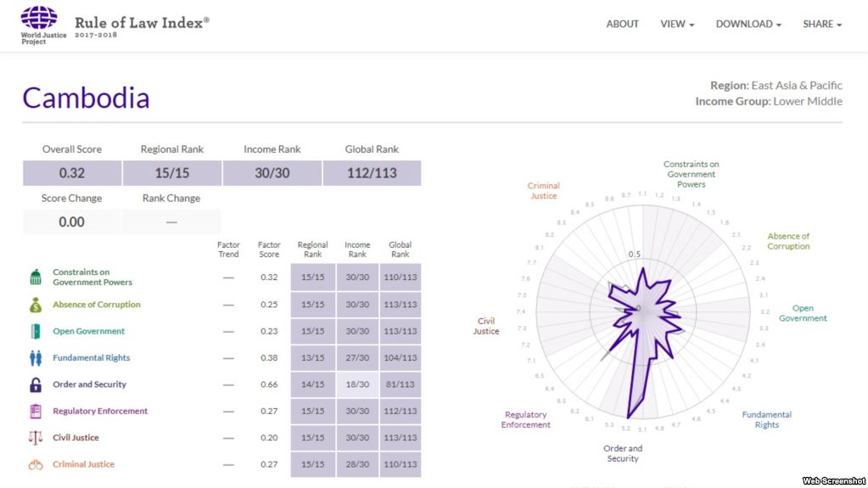
Task: Click Order and Security global rank 81/113
Action: click(x=400, y=384)
